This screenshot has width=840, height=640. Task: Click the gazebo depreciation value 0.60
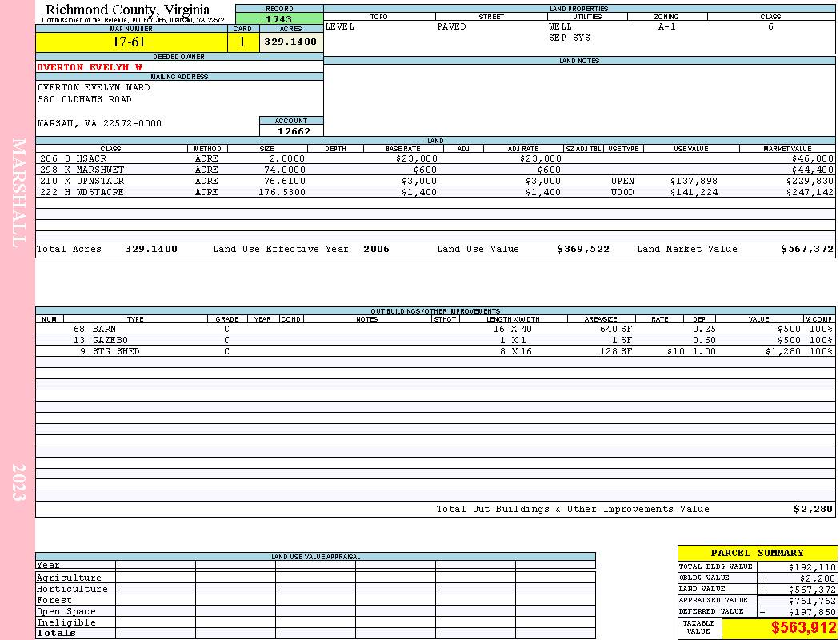click(704, 340)
